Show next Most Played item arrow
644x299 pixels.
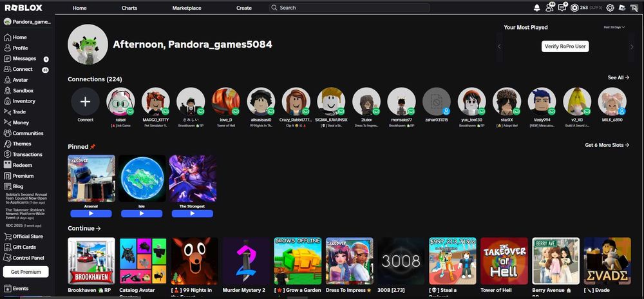tap(632, 46)
